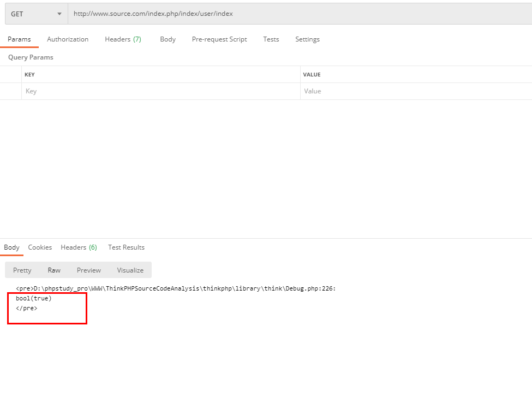532x414 pixels.
Task: Open the response Headers (6) tab
Action: point(79,247)
